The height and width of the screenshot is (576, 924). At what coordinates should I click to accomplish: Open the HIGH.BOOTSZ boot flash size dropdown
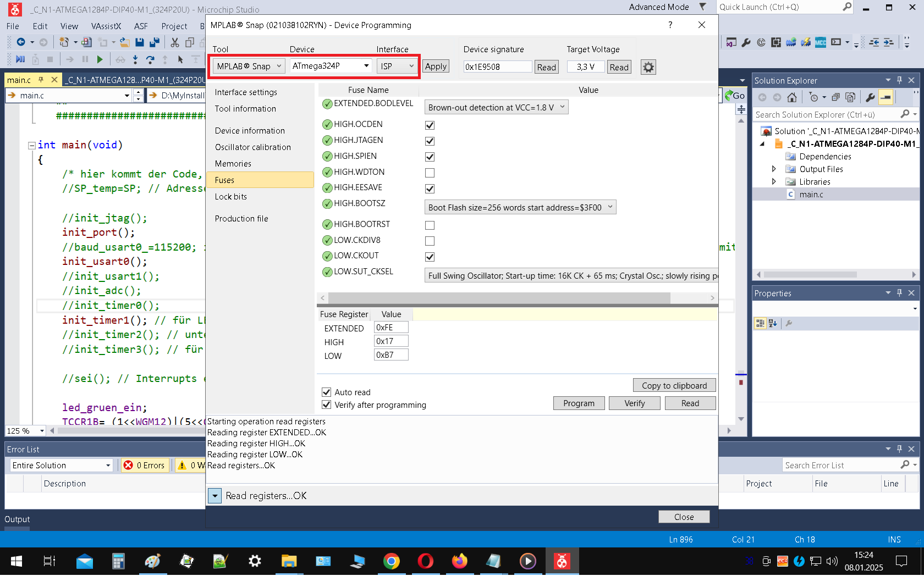click(520, 207)
